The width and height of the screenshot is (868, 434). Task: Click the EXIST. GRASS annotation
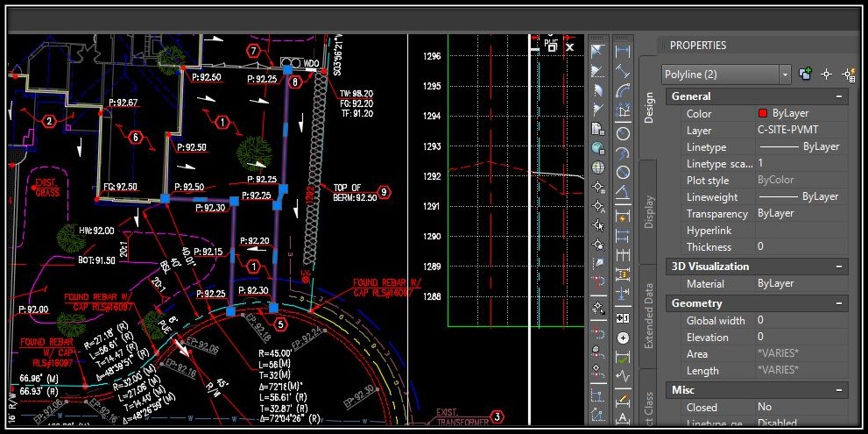coord(47,188)
